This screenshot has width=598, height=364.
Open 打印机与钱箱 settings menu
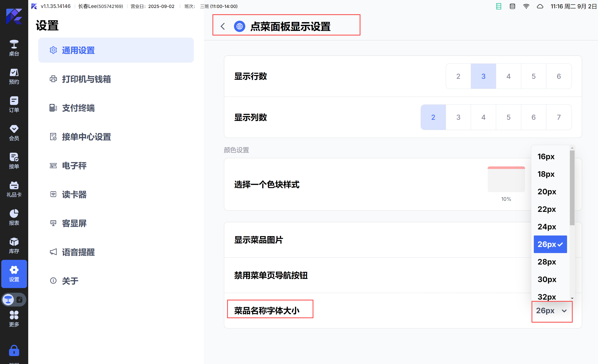coord(86,79)
